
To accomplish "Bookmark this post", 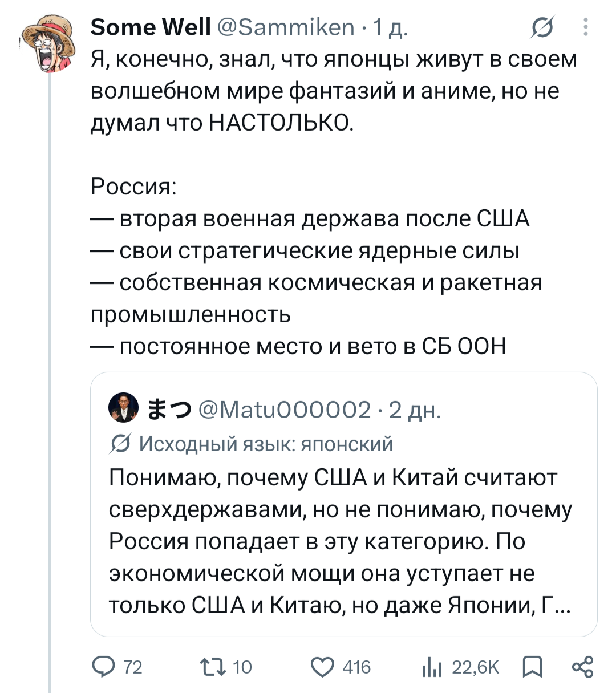I will 532,667.
